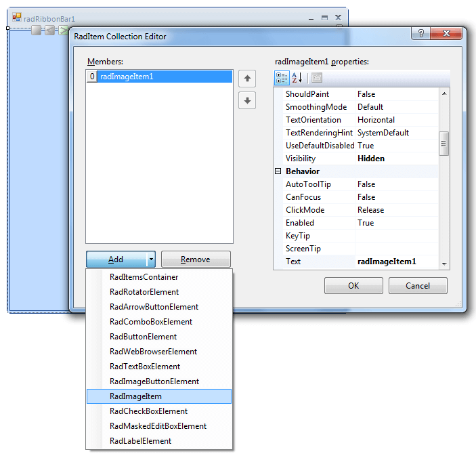Screen dimensions: 476x458
Task: Choose RadWebBrowserElement from the Add menu
Action: pos(159,352)
